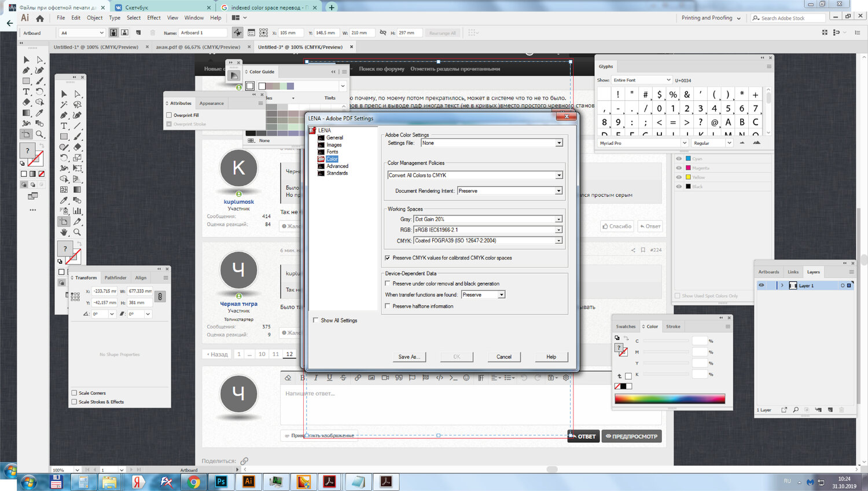The height and width of the screenshot is (491, 868).
Task: Click Save As... button in PDF settings
Action: 409,357
